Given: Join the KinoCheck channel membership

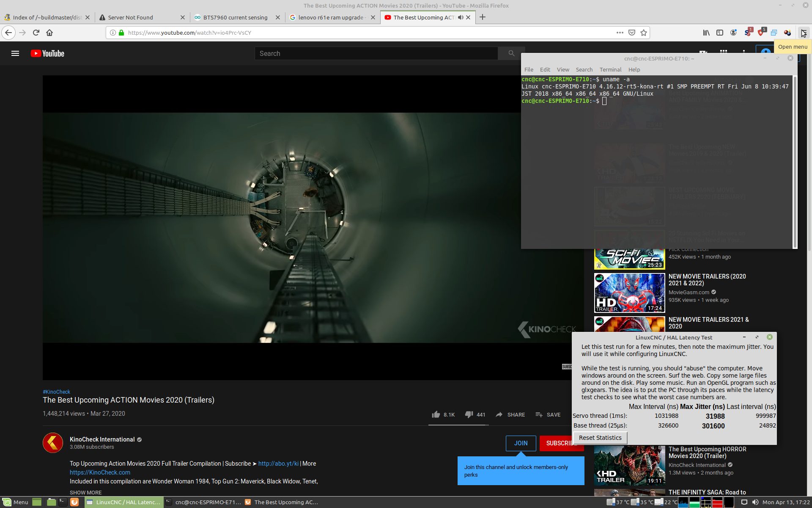Looking at the screenshot, I should tap(521, 443).
